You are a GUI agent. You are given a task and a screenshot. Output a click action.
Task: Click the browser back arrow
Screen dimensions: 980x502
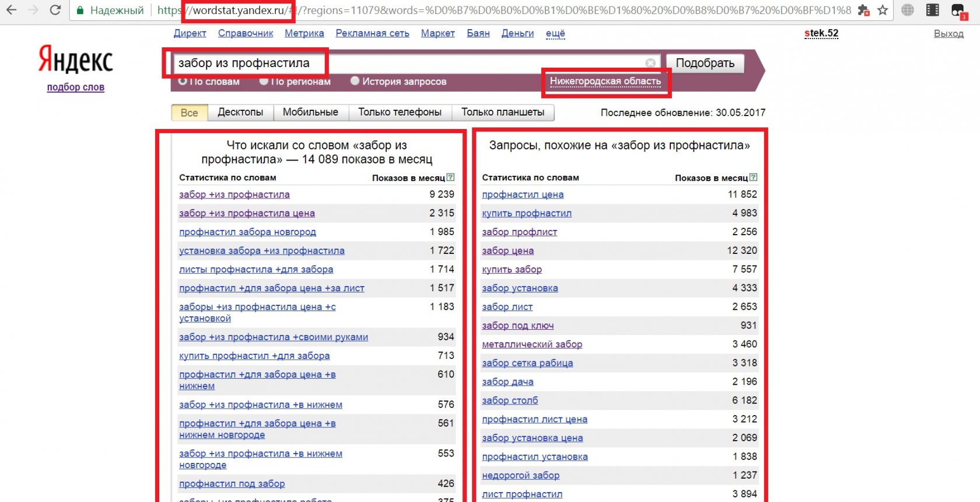click(11, 10)
